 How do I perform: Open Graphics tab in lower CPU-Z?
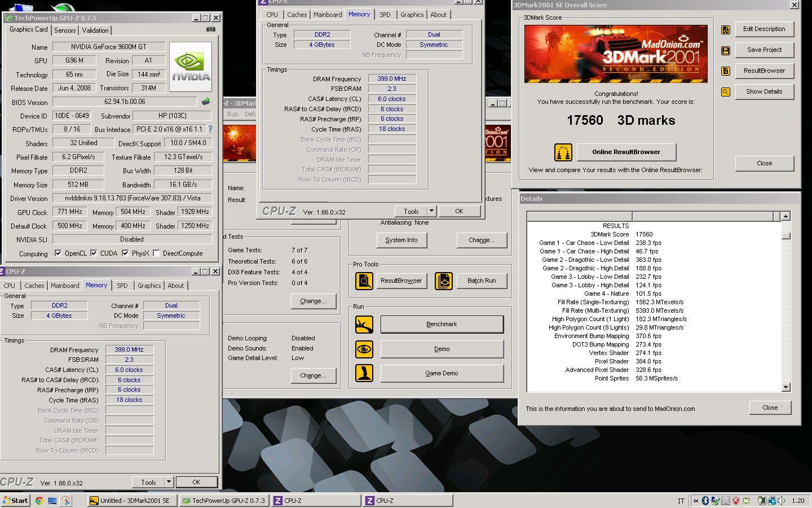[x=149, y=286]
